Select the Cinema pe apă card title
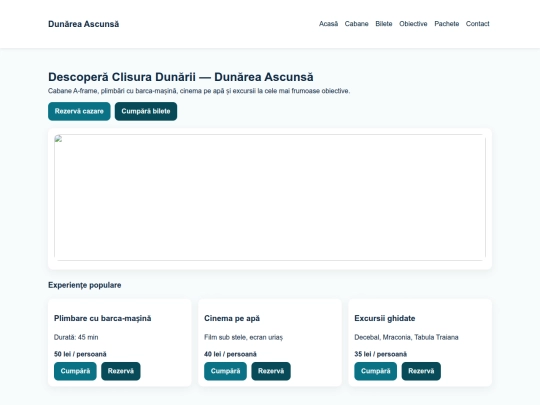Screen dimensions: 540x405 pyautogui.click(x=232, y=318)
